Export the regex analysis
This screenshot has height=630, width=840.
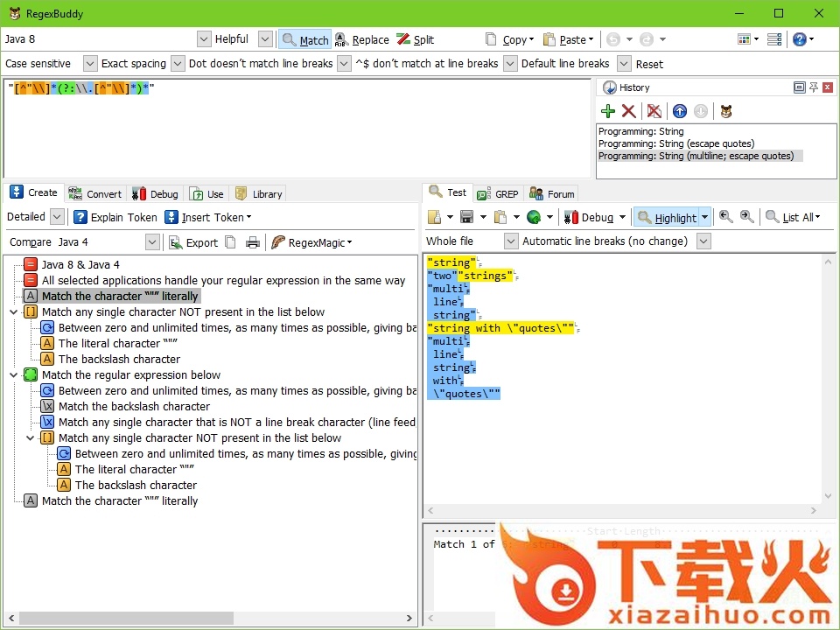[x=193, y=242]
